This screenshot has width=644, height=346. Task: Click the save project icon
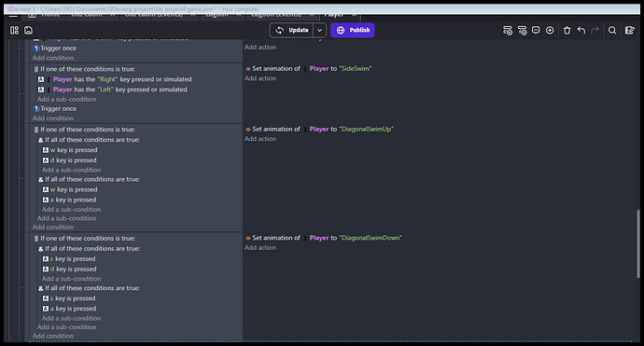tap(28, 31)
